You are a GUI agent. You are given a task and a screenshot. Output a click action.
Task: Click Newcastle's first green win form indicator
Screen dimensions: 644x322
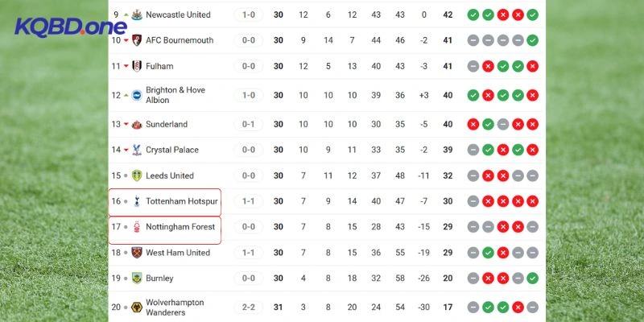click(x=473, y=14)
